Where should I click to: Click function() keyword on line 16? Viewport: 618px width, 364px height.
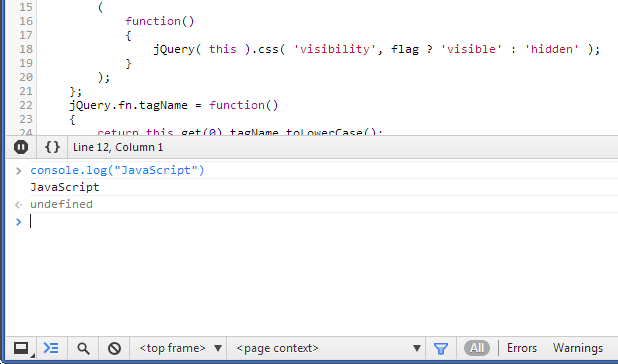[x=160, y=21]
